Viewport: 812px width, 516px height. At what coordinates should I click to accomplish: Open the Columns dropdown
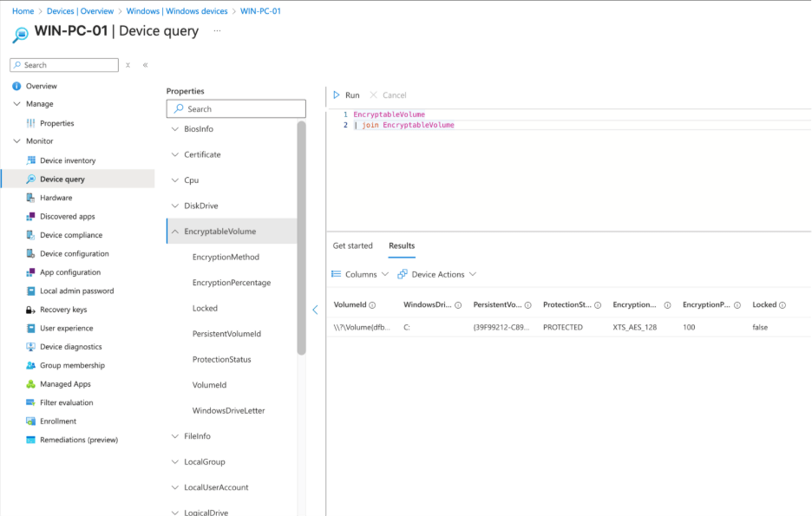pyautogui.click(x=361, y=274)
